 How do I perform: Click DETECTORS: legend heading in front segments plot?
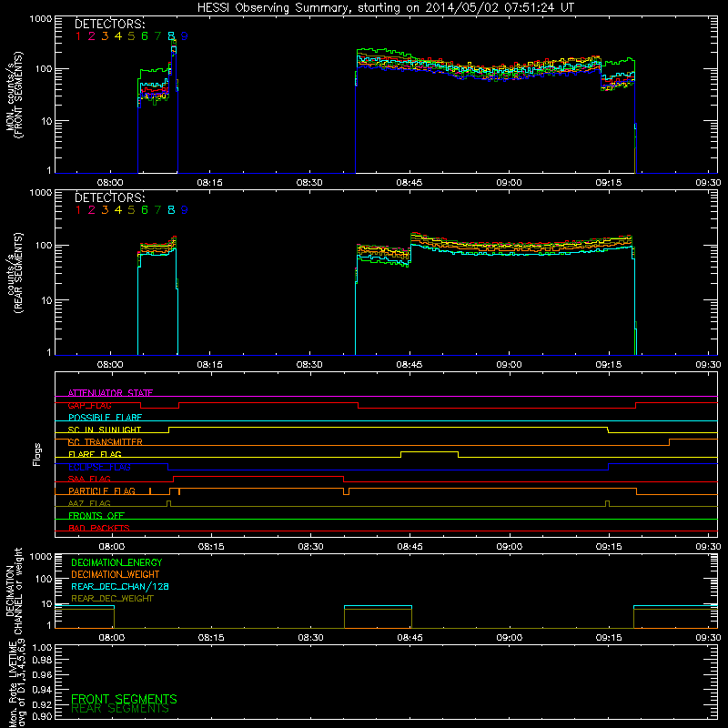(x=109, y=24)
